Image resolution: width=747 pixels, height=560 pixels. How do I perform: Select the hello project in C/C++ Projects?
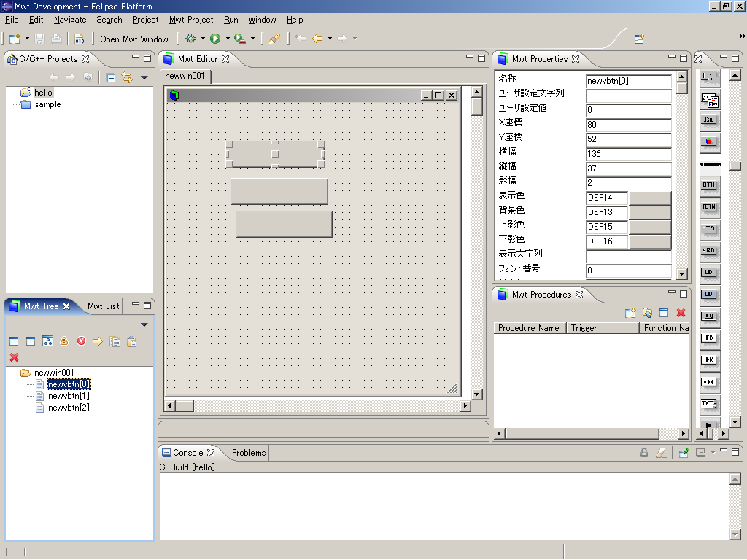click(43, 93)
